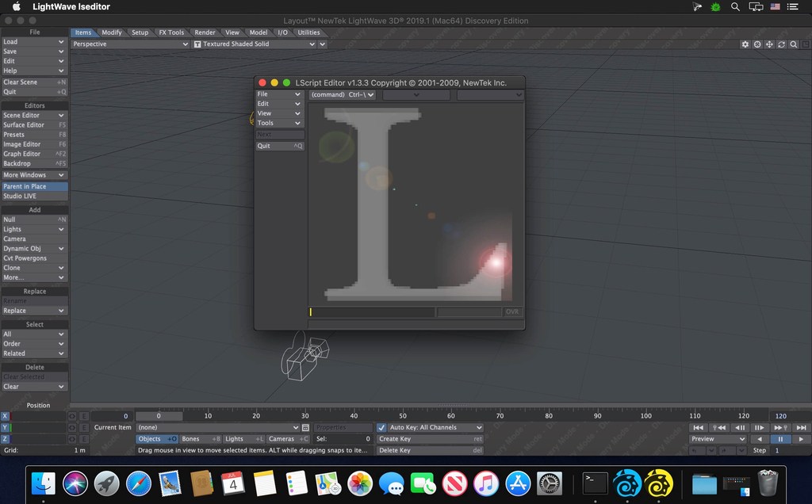Click frame 60 on the timeline slider
The image size is (812, 504).
coord(451,415)
